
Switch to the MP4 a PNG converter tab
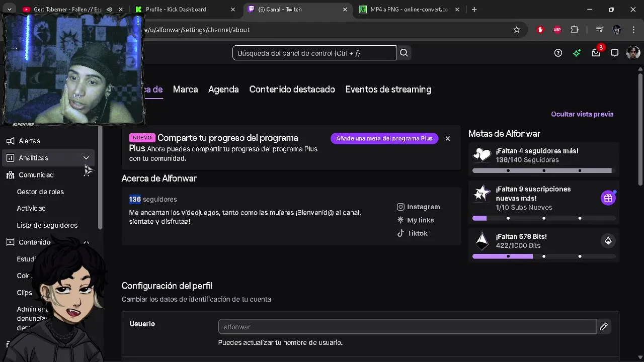(409, 10)
